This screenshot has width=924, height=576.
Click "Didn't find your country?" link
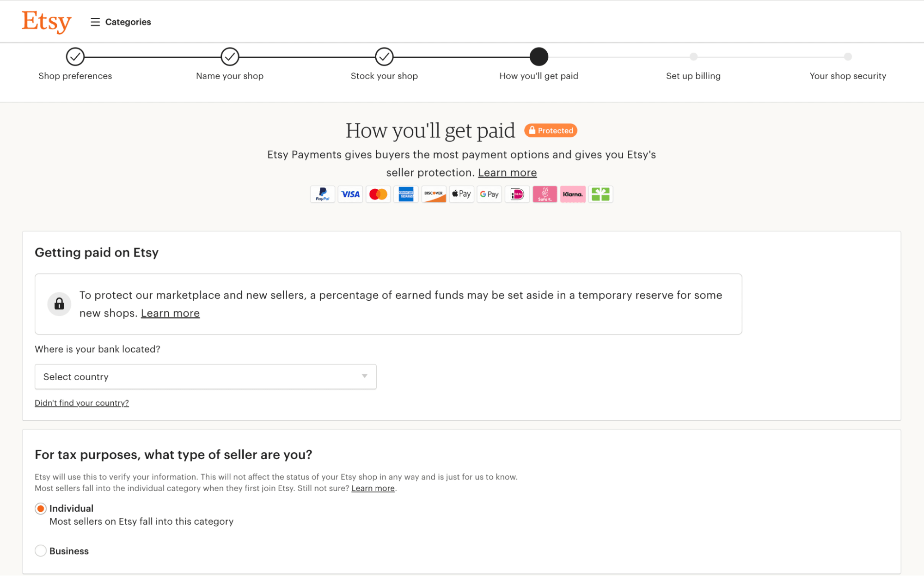82,403
